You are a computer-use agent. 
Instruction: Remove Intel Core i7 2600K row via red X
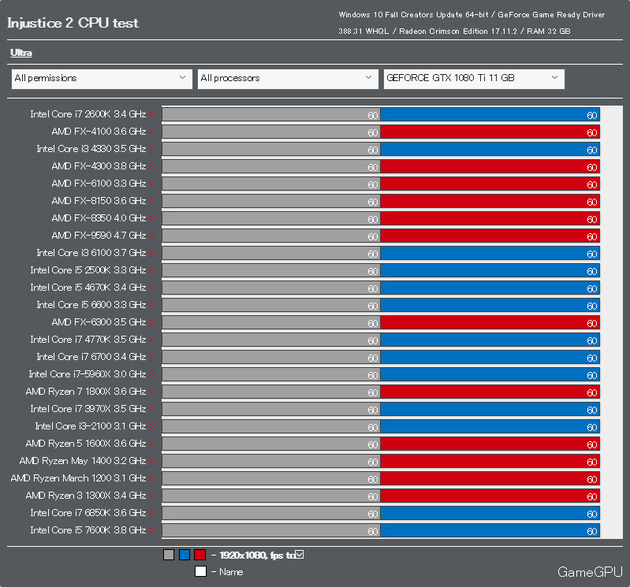pos(152,115)
